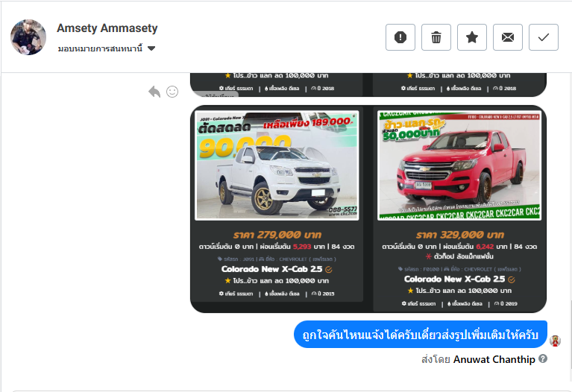Screen dimensions: 572x392
Task: Select price text ราคา 279,000 บาท
Action: point(277,235)
